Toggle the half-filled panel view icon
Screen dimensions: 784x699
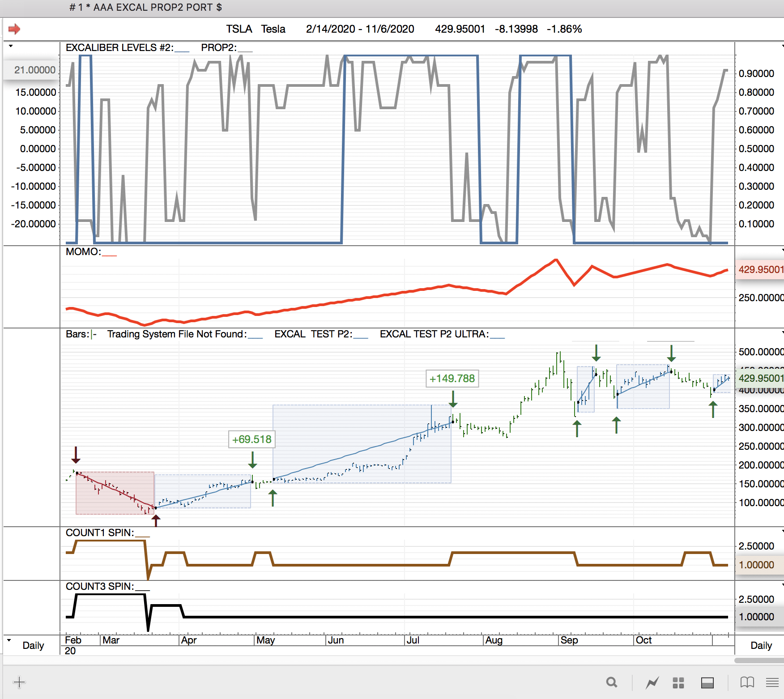click(x=707, y=682)
